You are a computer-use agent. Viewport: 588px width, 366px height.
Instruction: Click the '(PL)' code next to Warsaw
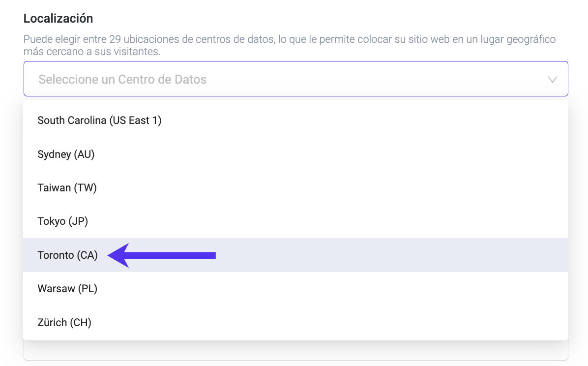[88, 289]
